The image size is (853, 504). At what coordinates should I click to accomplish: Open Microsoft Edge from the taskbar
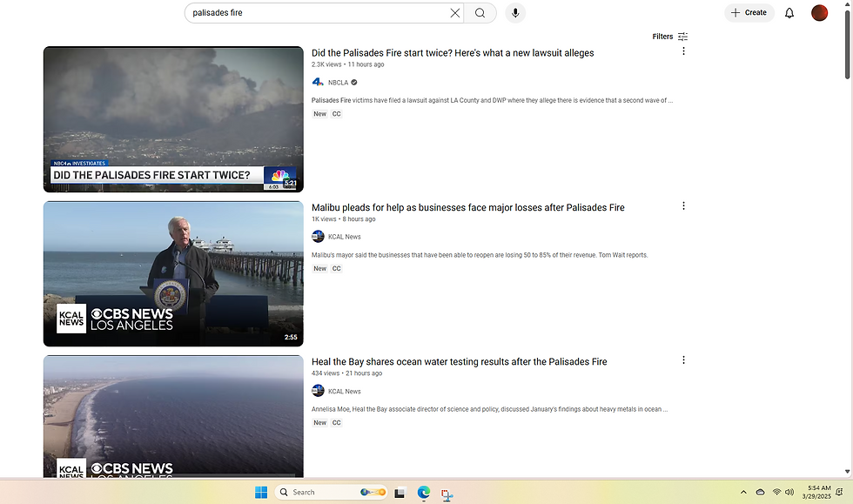[423, 493]
